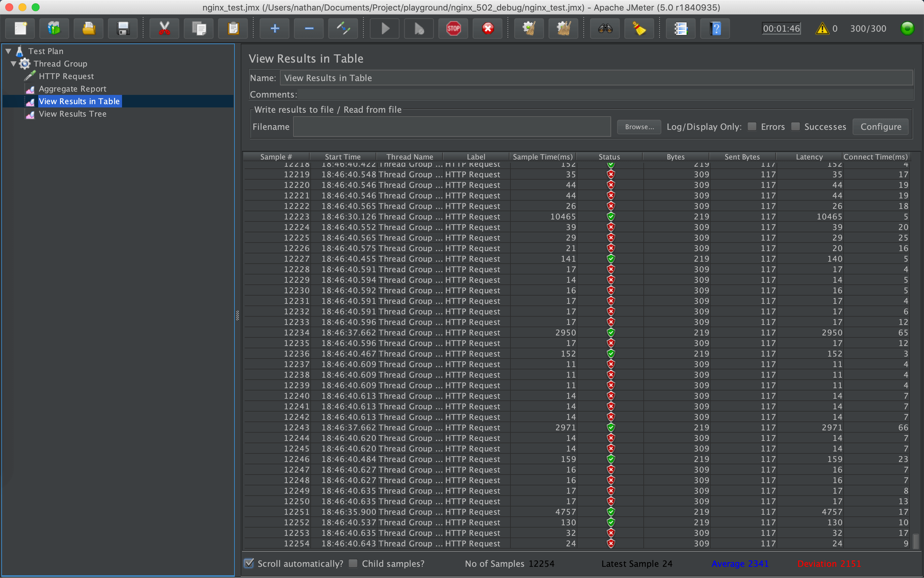Uncheck Scroll automatically checkbox
Screen dimensions: 924x578
tap(249, 563)
